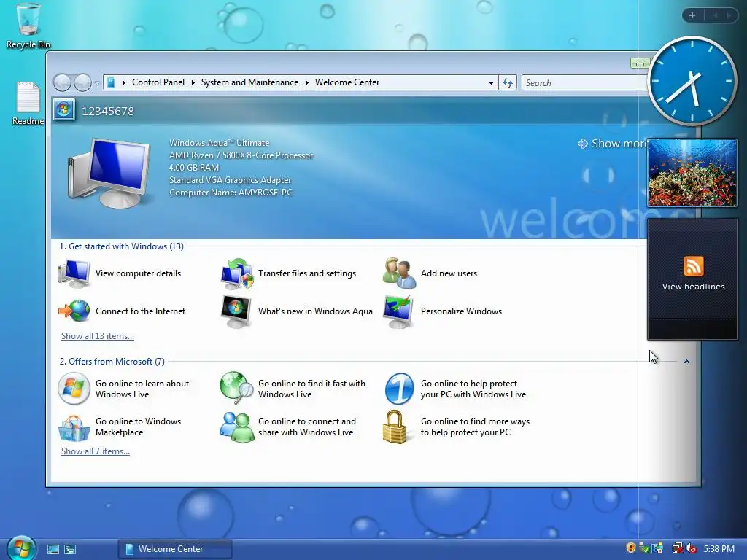Click Computer Name: AMYROSE-PC text
This screenshot has height=560, width=747.
click(231, 192)
